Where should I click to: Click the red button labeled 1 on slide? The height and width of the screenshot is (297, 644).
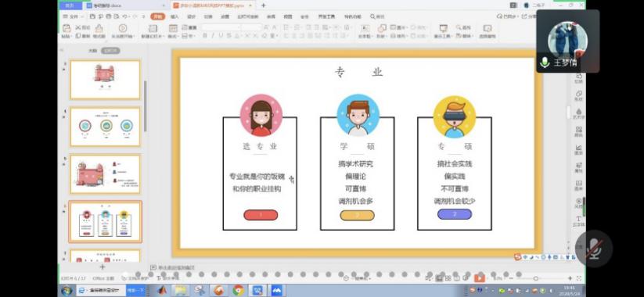point(261,215)
